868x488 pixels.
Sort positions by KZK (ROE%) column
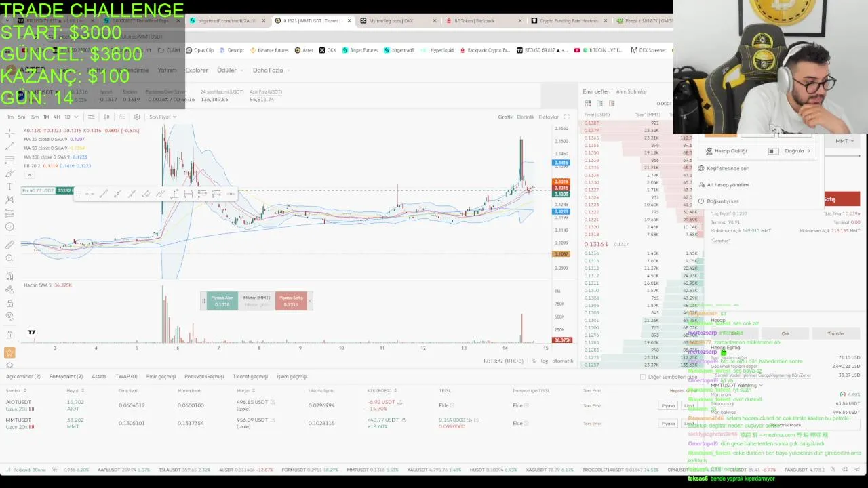click(x=382, y=390)
